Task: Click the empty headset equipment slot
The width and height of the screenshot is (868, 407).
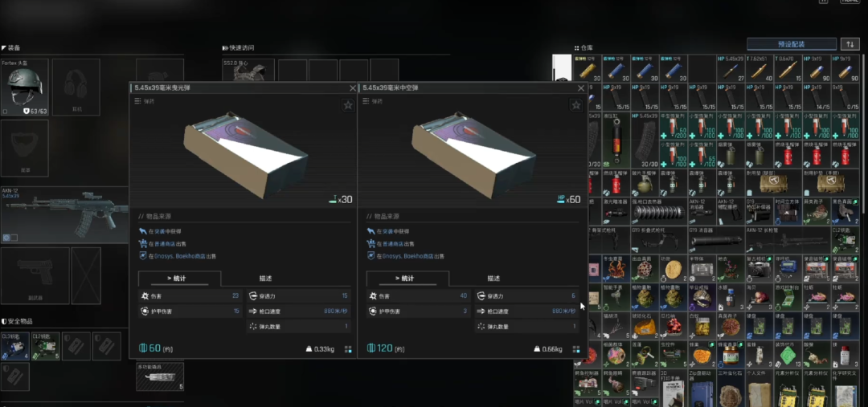Action: coord(76,87)
